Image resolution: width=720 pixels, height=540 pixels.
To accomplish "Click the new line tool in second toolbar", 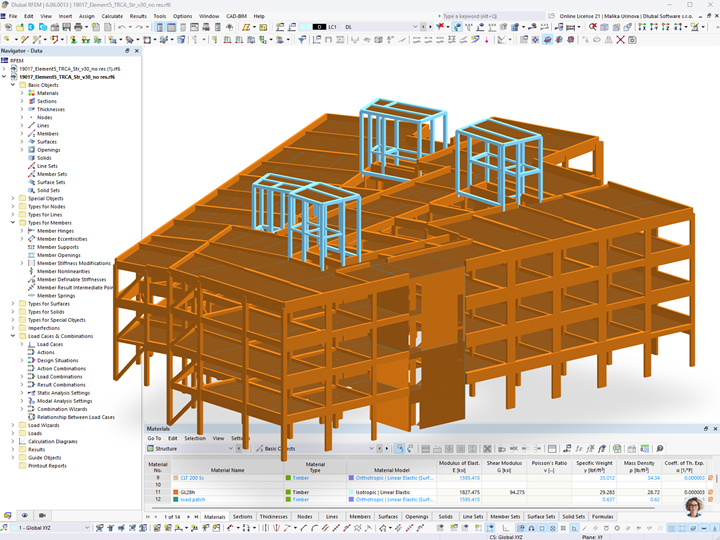I will pyautogui.click(x=25, y=40).
